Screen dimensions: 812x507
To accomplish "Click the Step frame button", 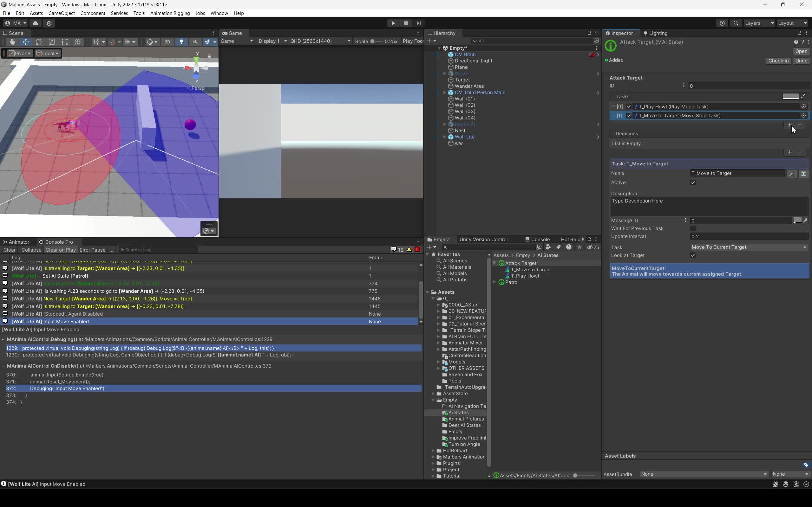I will click(x=418, y=23).
